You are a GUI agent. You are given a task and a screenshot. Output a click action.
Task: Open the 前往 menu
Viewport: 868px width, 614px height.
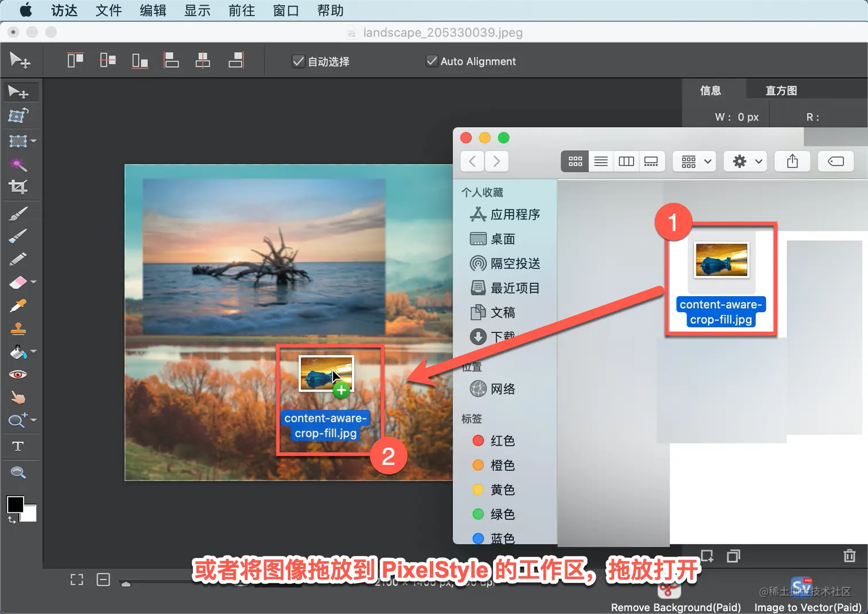tap(241, 10)
